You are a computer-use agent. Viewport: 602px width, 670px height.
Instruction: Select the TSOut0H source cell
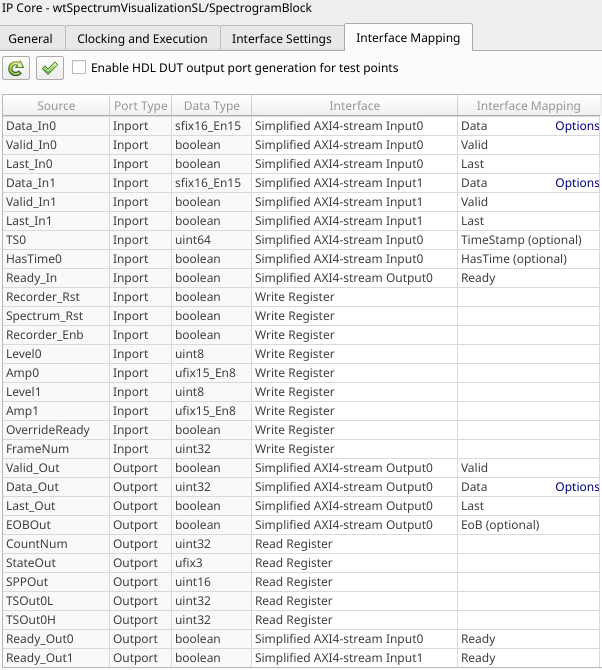click(x=56, y=620)
